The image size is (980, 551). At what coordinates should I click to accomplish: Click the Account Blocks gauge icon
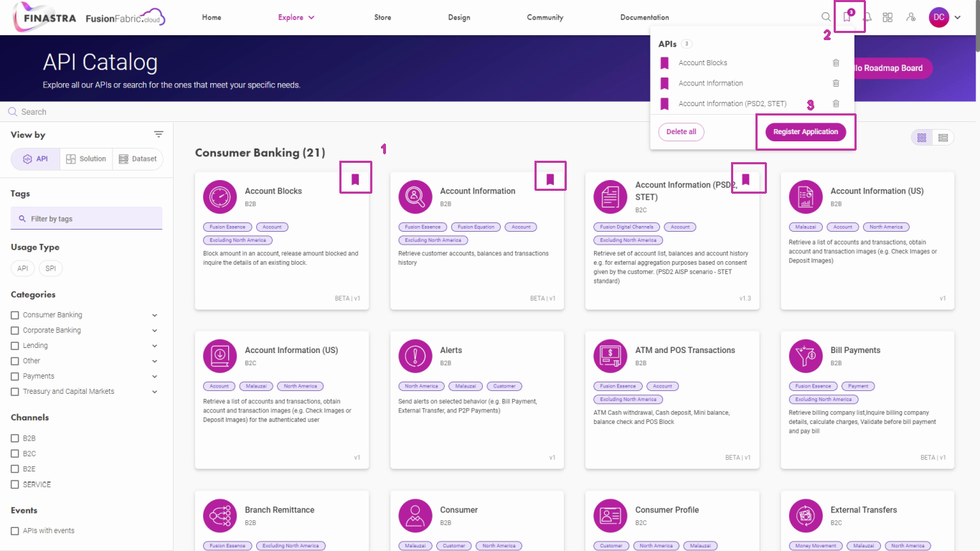click(220, 197)
